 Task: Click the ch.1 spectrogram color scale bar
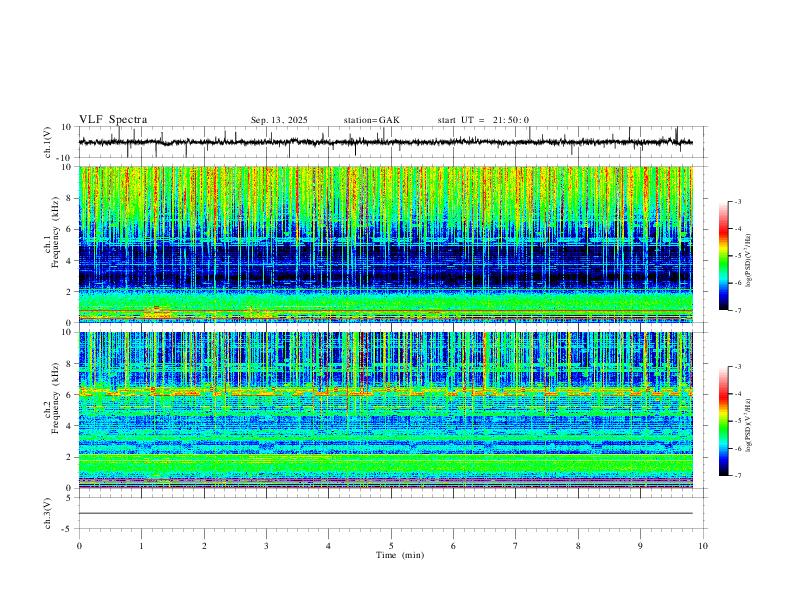click(x=723, y=256)
